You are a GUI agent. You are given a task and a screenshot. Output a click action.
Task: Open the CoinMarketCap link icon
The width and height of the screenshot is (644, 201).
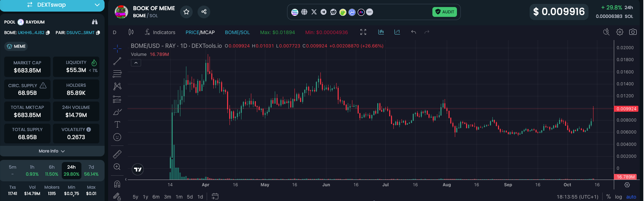click(352, 12)
